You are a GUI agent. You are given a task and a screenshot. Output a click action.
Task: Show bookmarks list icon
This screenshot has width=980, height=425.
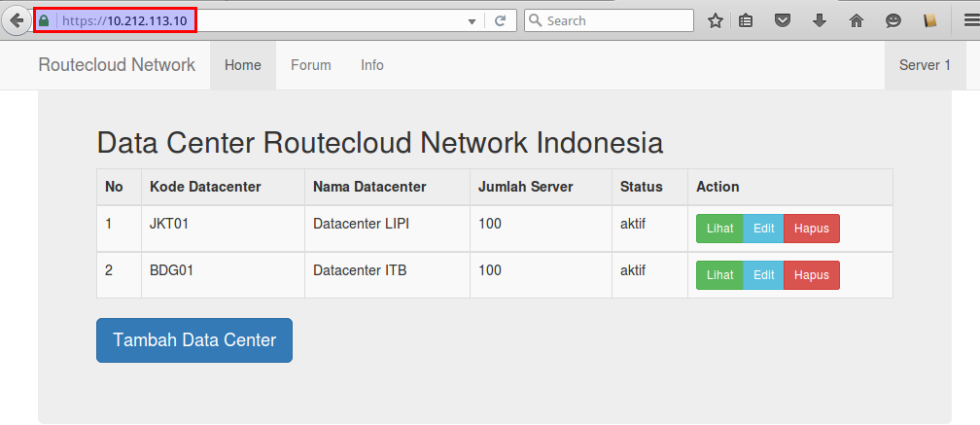(x=745, y=21)
